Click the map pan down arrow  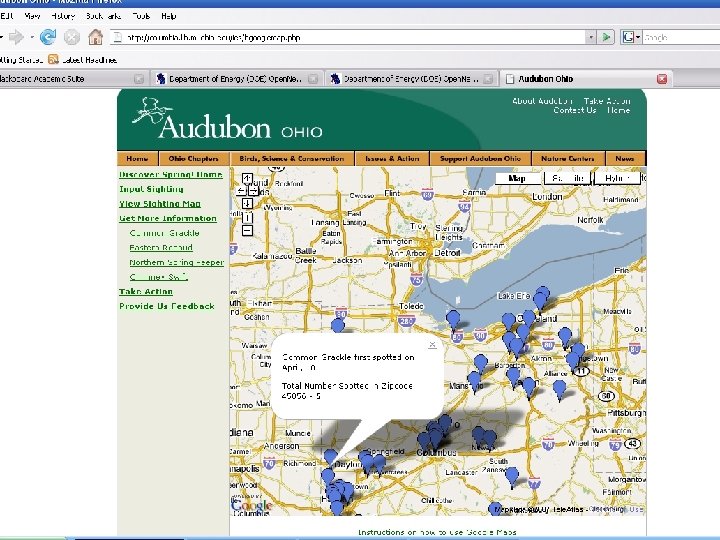[247, 203]
